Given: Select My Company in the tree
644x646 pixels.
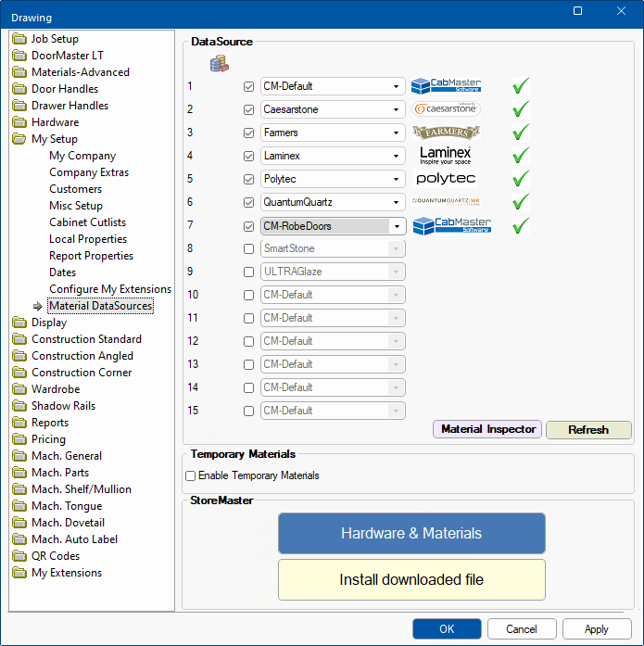Looking at the screenshot, I should (82, 156).
